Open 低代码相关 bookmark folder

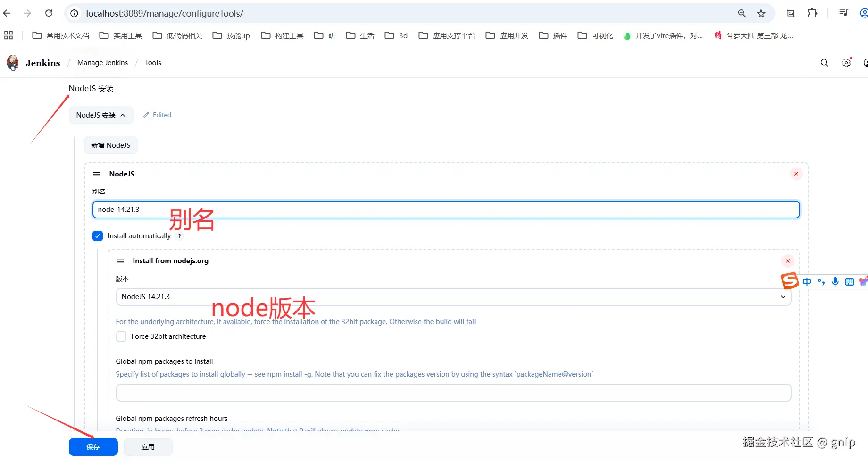(x=177, y=35)
